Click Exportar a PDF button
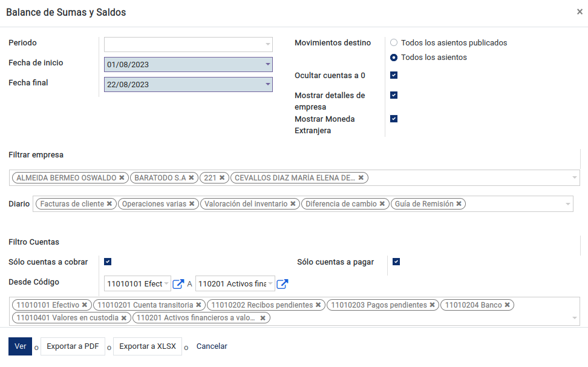The width and height of the screenshot is (588, 367). tap(73, 346)
